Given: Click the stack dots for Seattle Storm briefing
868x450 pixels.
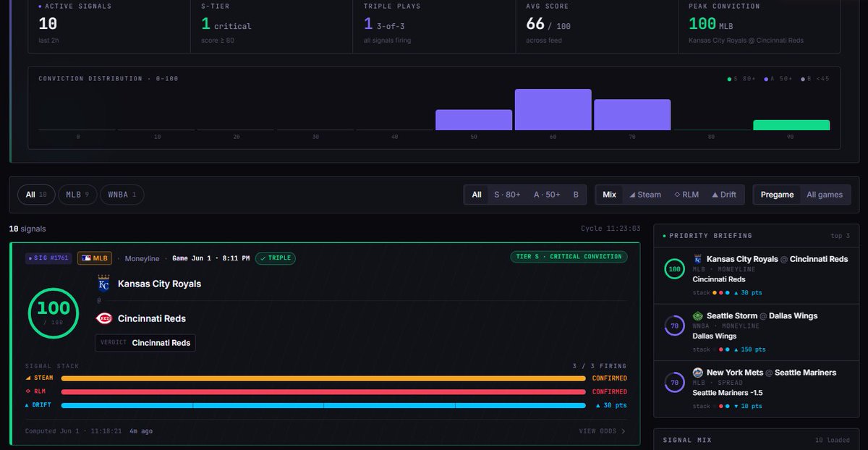Looking at the screenshot, I should pyautogui.click(x=721, y=349).
